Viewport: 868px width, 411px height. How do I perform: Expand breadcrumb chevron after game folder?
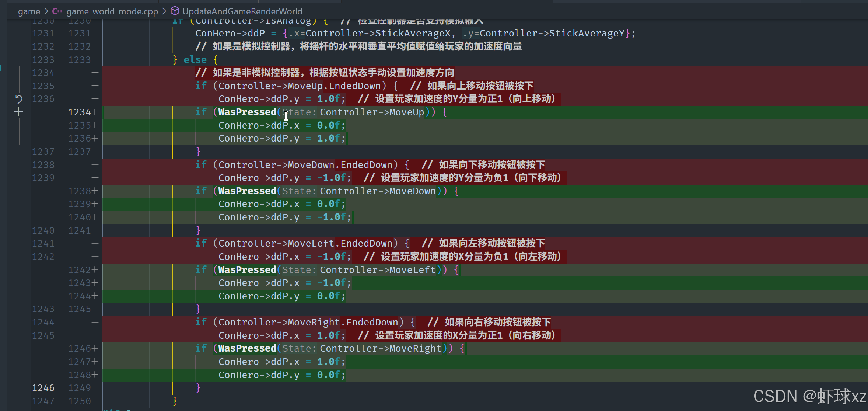46,11
